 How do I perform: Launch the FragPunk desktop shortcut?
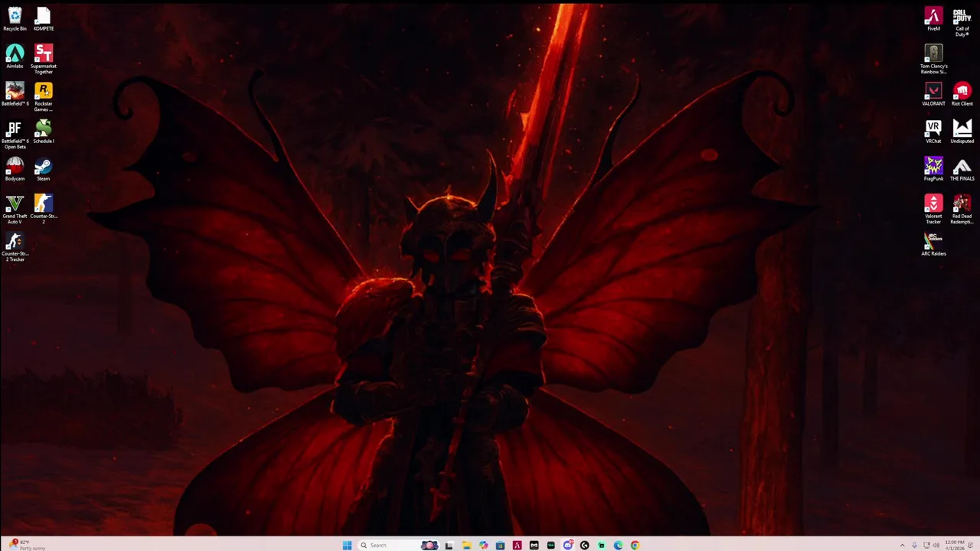(x=933, y=169)
